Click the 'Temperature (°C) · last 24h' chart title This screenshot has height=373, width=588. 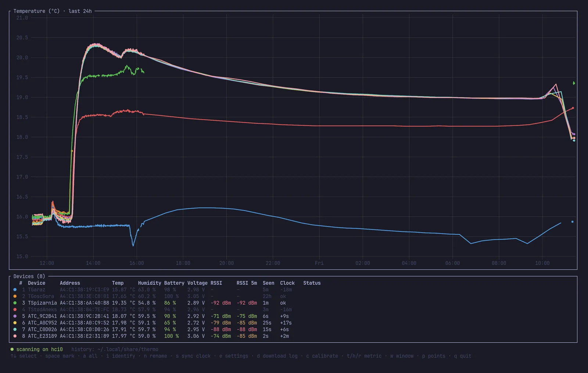click(53, 11)
